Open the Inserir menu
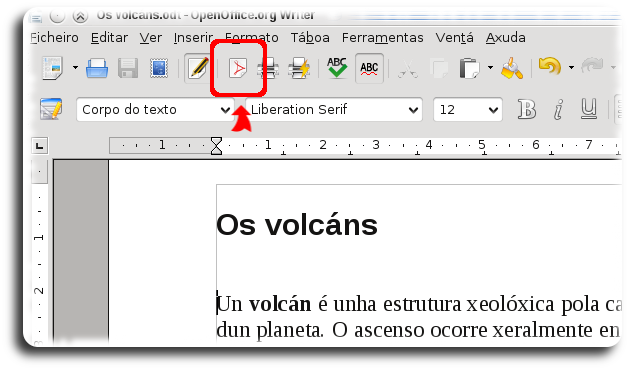629x370 pixels. click(x=193, y=38)
